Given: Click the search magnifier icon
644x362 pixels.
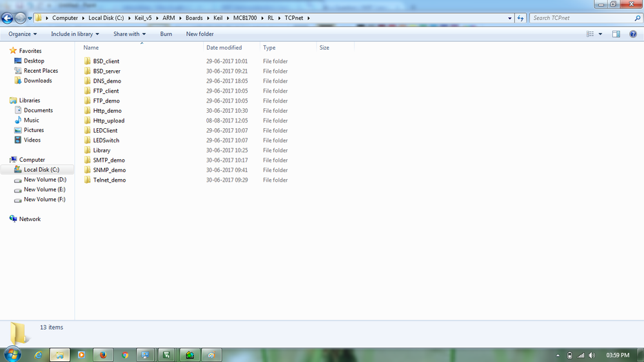Looking at the screenshot, I should pos(638,18).
